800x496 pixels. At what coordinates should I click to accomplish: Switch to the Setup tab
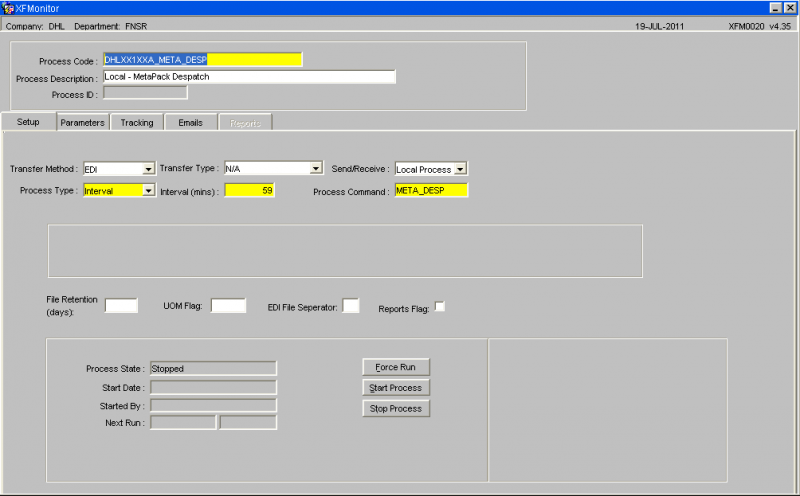coord(29,122)
